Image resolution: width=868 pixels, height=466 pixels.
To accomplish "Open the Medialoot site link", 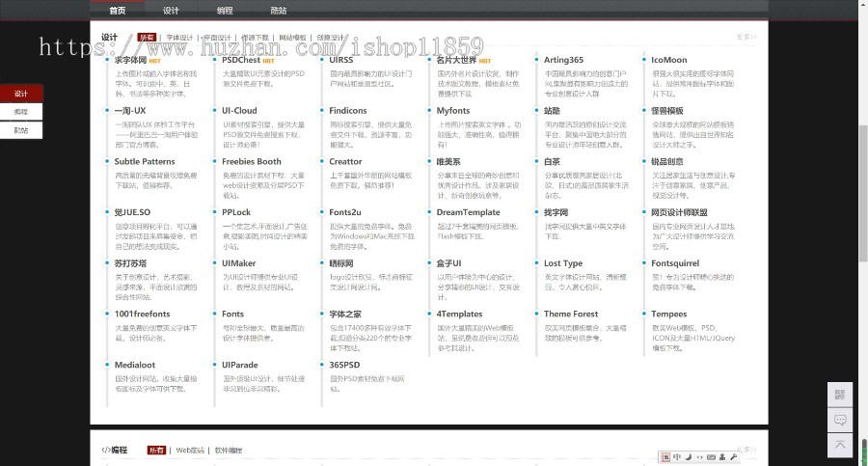I will tap(134, 365).
